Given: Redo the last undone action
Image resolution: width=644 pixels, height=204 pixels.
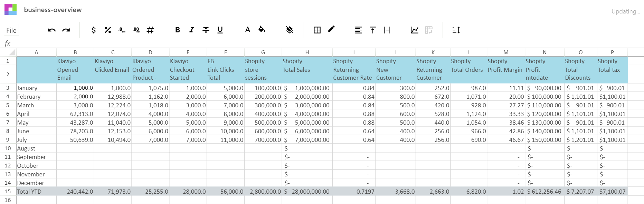Looking at the screenshot, I should pyautogui.click(x=66, y=30).
